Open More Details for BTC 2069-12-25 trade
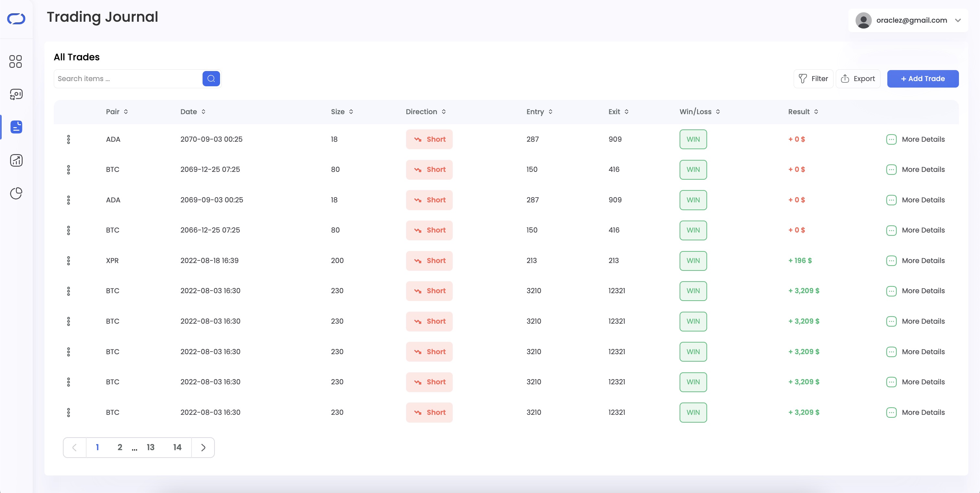Image resolution: width=980 pixels, height=493 pixels. coord(915,169)
